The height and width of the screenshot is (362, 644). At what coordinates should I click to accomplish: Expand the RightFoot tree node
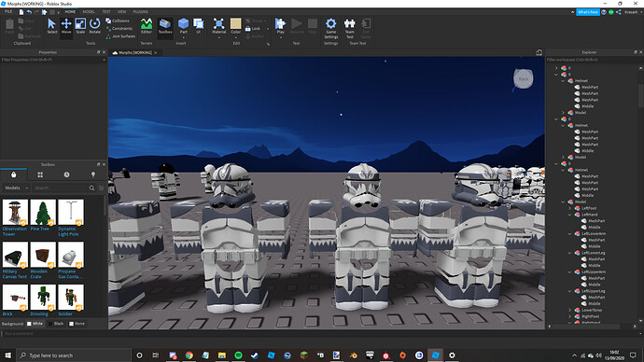[570, 316]
